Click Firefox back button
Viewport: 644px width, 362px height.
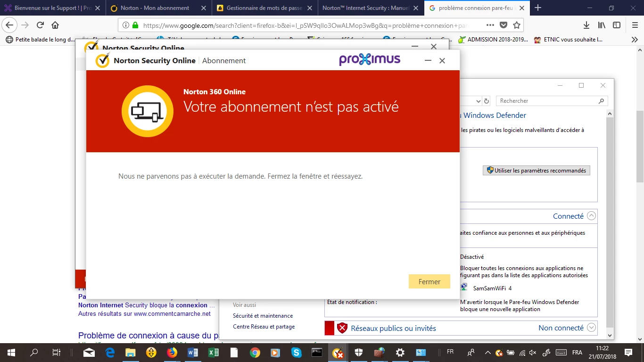10,25
